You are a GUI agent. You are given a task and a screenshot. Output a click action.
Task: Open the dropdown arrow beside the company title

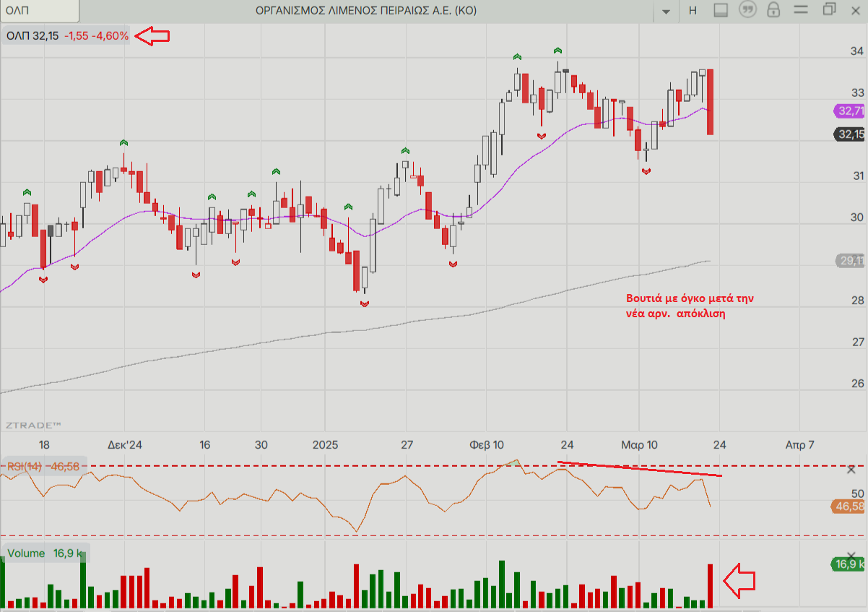(x=666, y=11)
